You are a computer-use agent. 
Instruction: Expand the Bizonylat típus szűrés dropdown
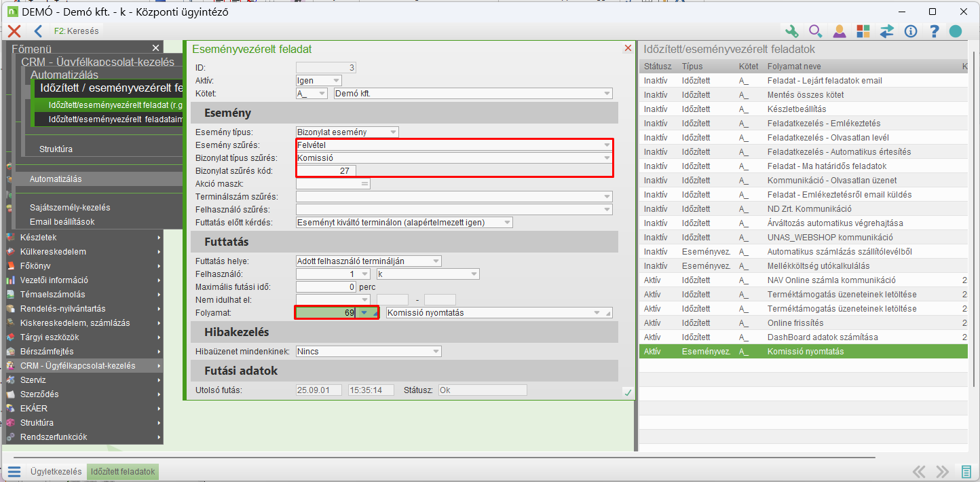(606, 158)
